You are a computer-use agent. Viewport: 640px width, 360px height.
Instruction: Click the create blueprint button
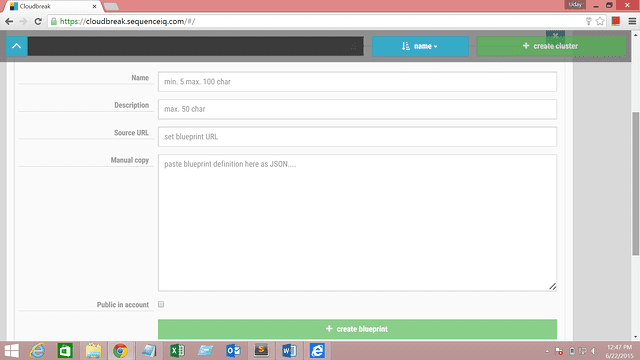[357, 329]
